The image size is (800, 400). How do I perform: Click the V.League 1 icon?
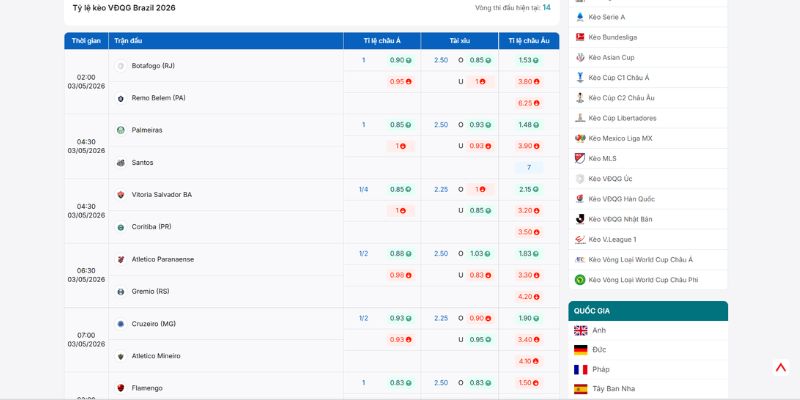pos(580,239)
